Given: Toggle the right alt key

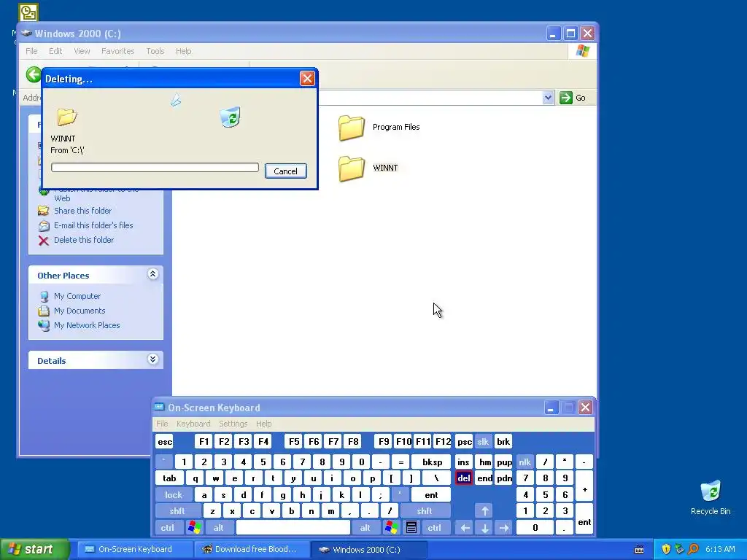Looking at the screenshot, I should pos(365,528).
